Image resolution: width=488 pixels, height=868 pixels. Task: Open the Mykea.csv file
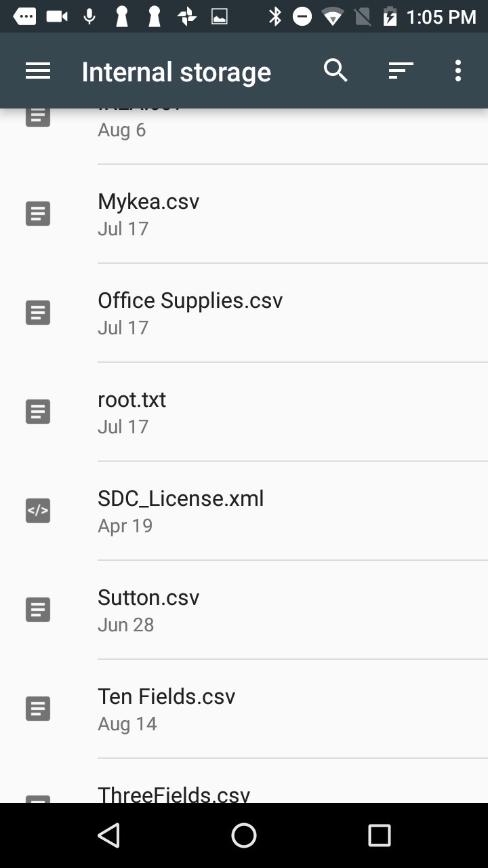(244, 214)
